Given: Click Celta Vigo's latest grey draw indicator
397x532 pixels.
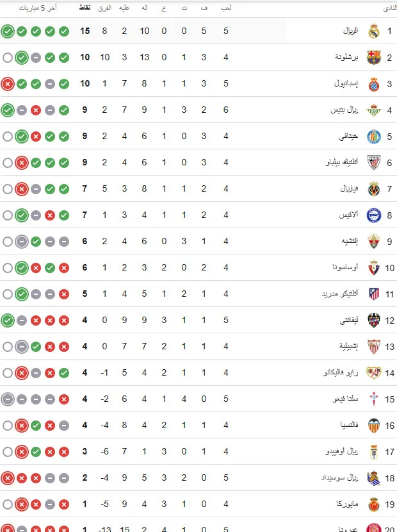Looking at the screenshot, I should (8, 399).
